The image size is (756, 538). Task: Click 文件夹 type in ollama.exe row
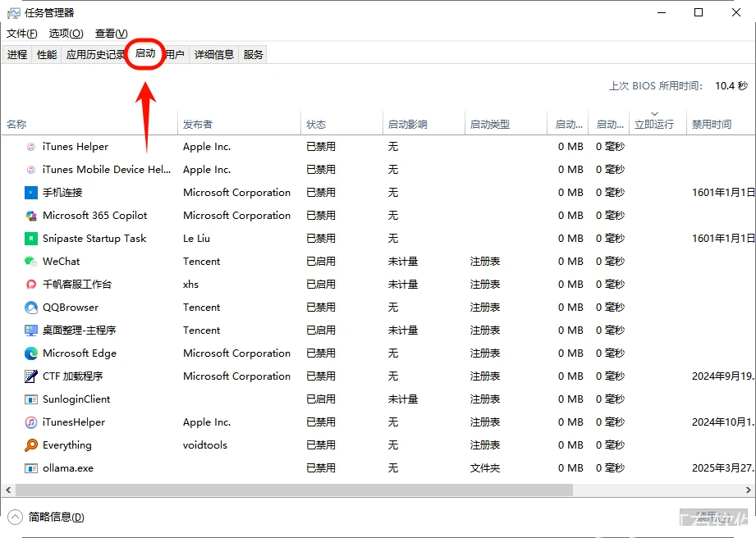(x=485, y=468)
